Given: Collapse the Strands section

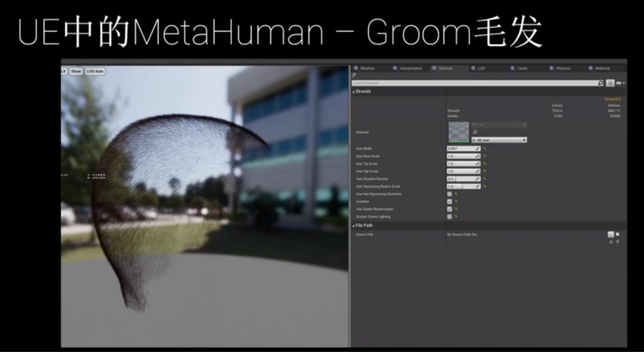Looking at the screenshot, I should [353, 92].
